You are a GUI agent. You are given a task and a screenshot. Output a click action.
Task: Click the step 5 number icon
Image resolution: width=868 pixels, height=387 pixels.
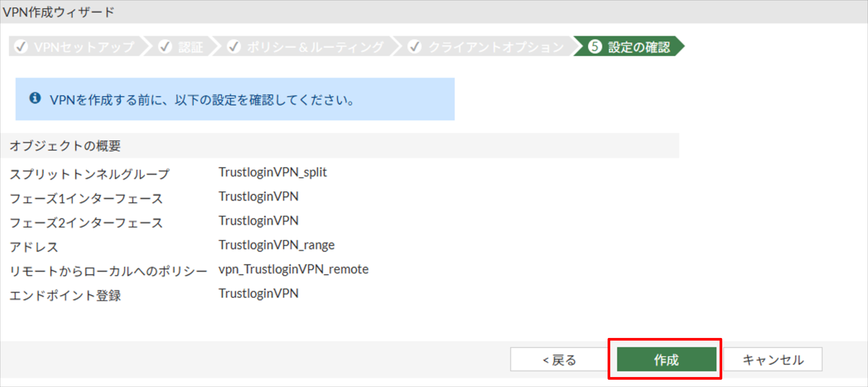point(595,46)
